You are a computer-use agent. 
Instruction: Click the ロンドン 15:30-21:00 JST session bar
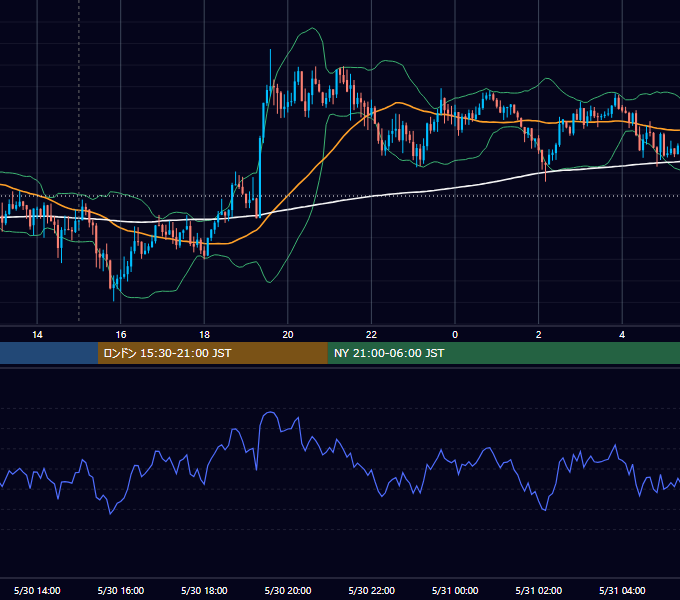pos(212,353)
